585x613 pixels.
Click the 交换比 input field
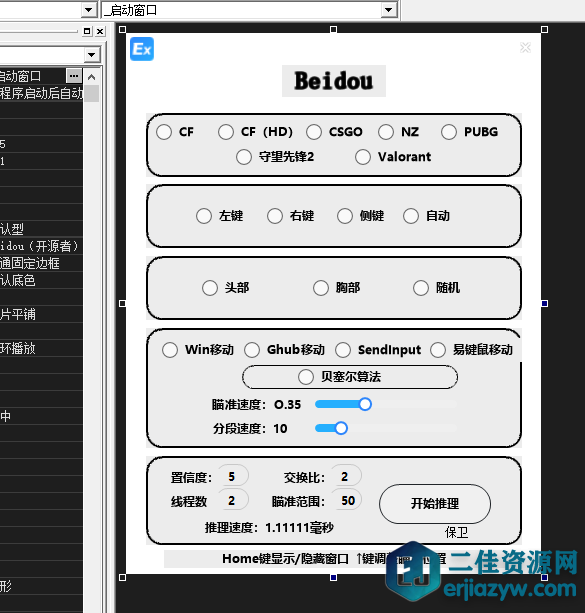pyautogui.click(x=346, y=476)
